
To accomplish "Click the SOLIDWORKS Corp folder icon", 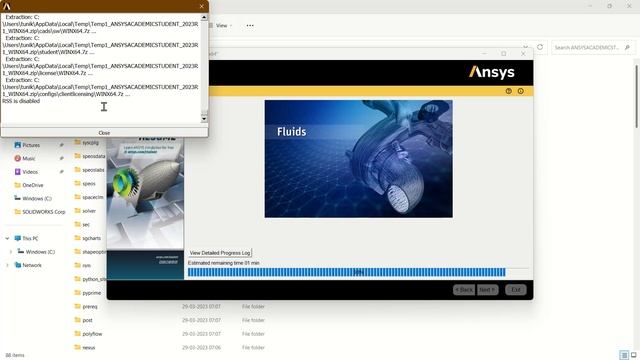I will 18,212.
